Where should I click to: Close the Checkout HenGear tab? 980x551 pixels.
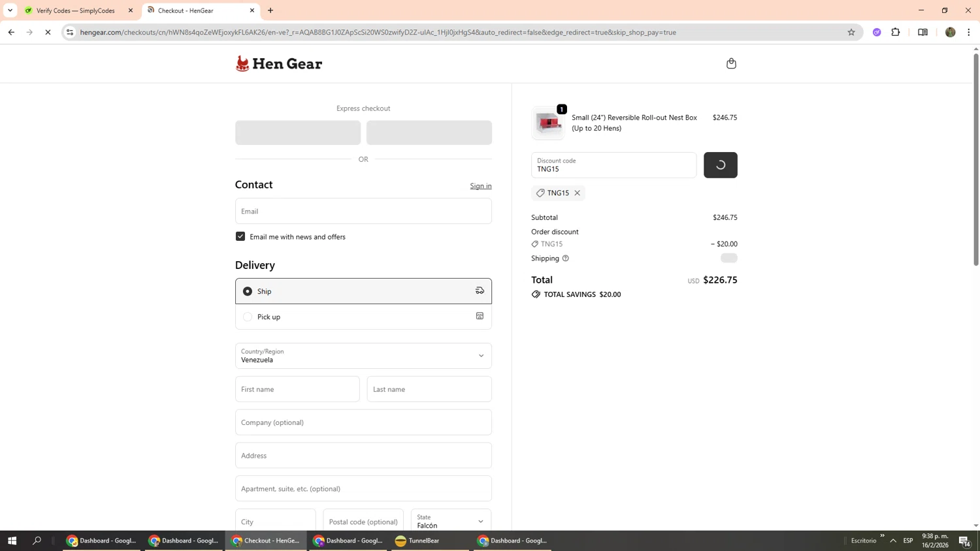pyautogui.click(x=252, y=10)
